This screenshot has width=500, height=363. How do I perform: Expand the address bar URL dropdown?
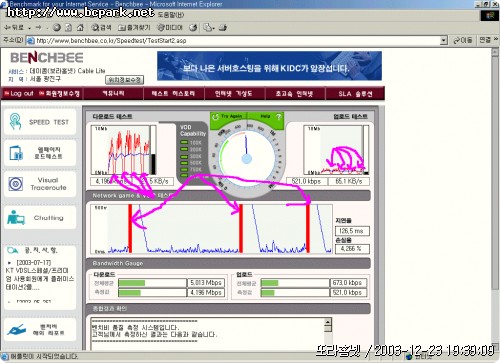pos(444,41)
